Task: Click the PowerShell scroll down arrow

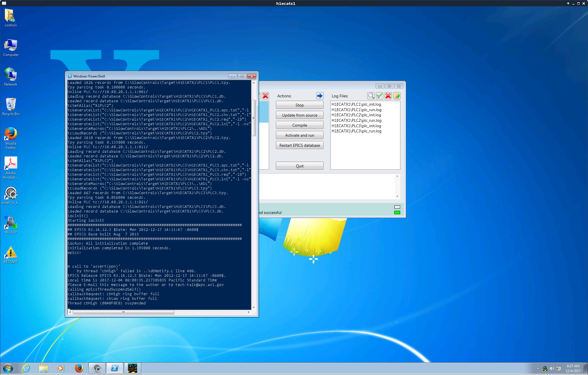Action: click(x=254, y=307)
